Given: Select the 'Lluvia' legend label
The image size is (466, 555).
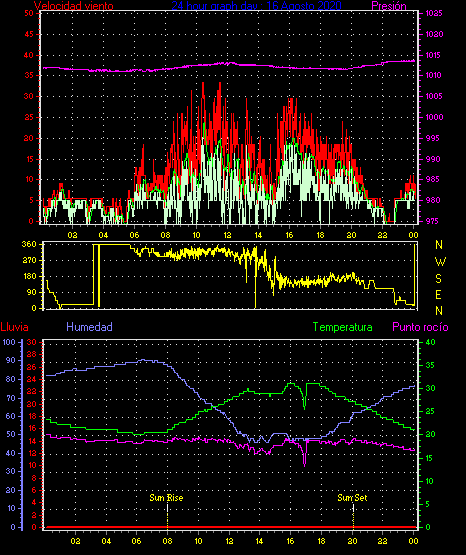Looking at the screenshot, I should tap(14, 327).
